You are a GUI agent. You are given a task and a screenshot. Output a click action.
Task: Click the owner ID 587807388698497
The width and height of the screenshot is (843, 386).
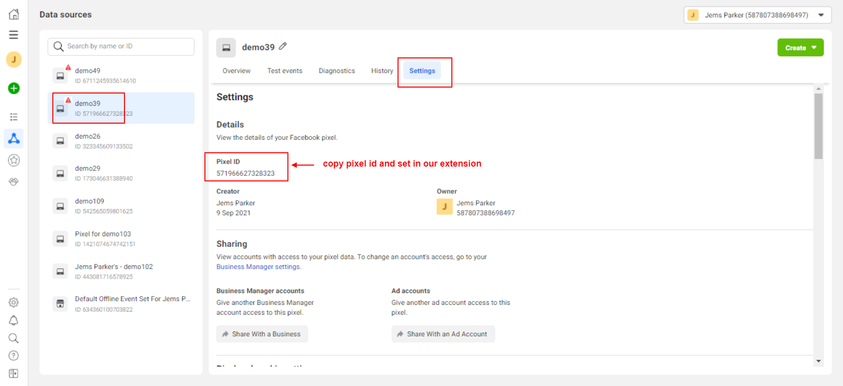485,213
